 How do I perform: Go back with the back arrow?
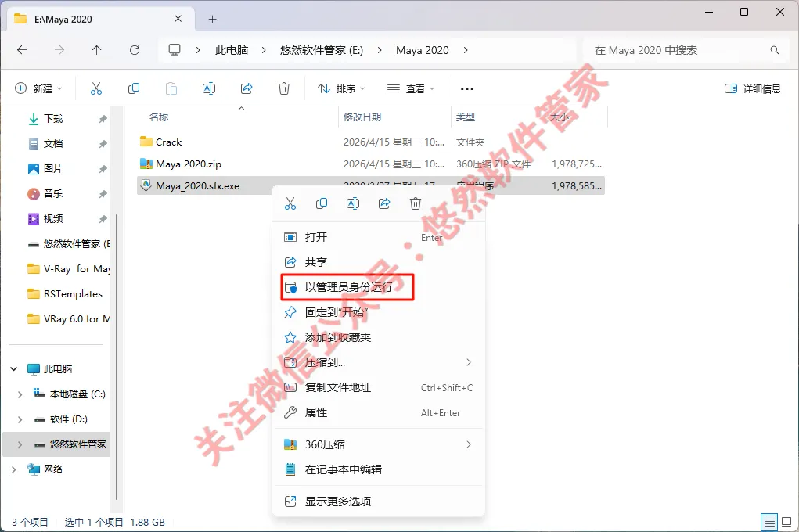22,50
